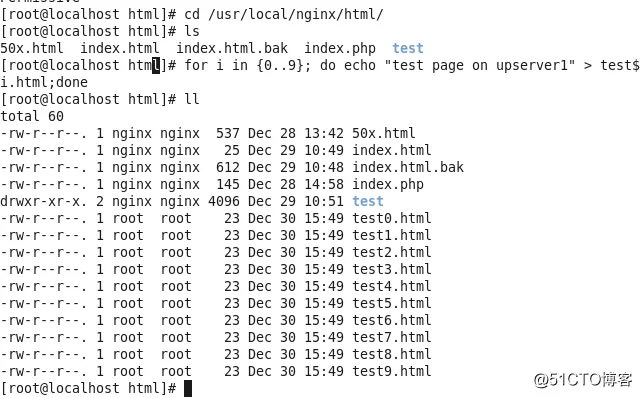This screenshot has height=398, width=642.
Task: Click the 'total 60' output line
Action: pos(32,116)
